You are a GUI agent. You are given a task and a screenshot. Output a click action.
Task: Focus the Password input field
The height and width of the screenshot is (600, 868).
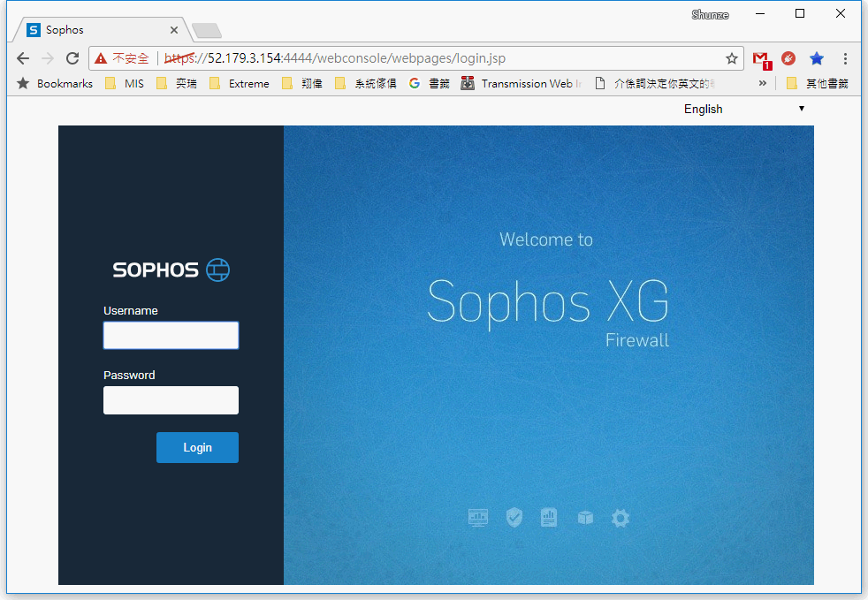(171, 400)
